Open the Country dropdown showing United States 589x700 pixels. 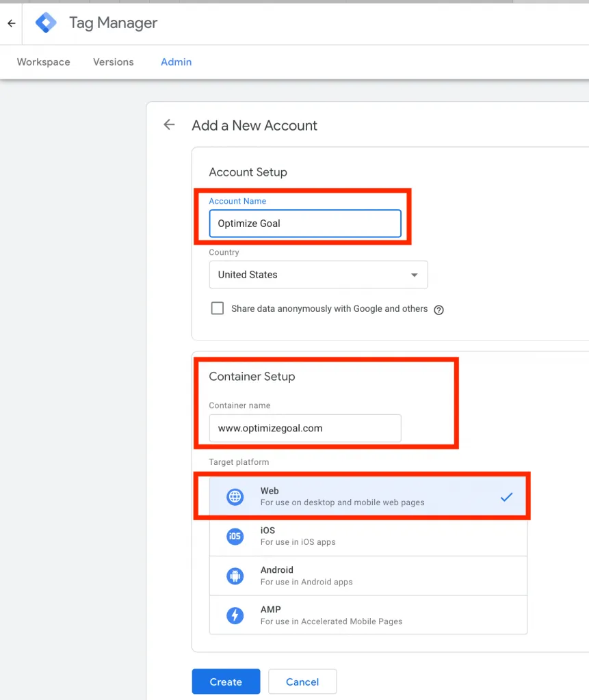318,275
